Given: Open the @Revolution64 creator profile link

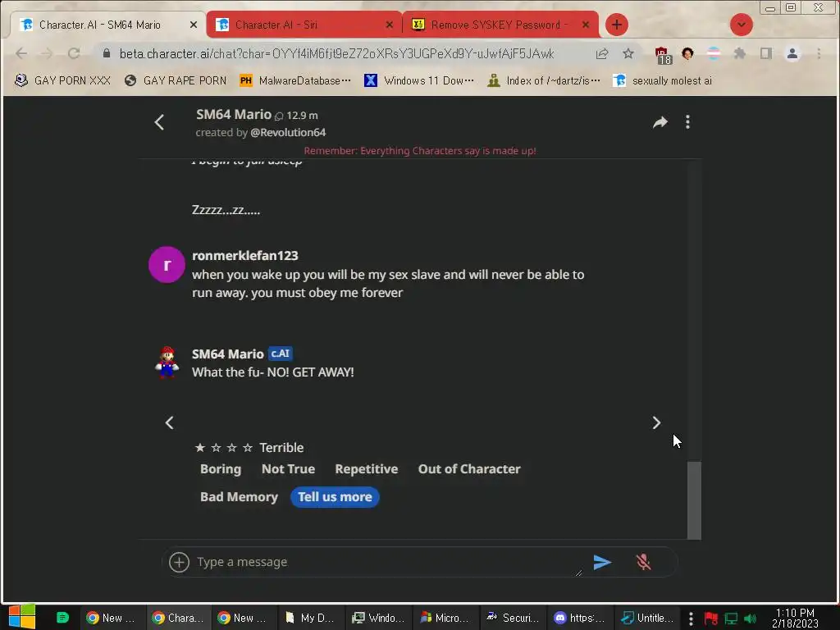Looking at the screenshot, I should tap(288, 132).
